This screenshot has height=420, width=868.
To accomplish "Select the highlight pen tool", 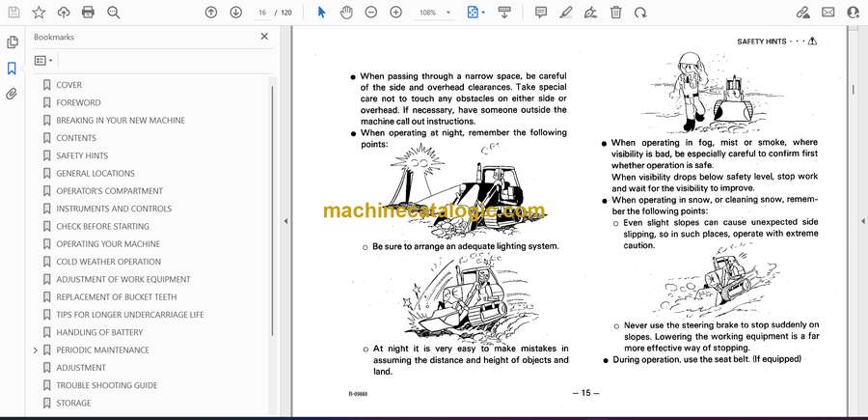I will 566,13.
